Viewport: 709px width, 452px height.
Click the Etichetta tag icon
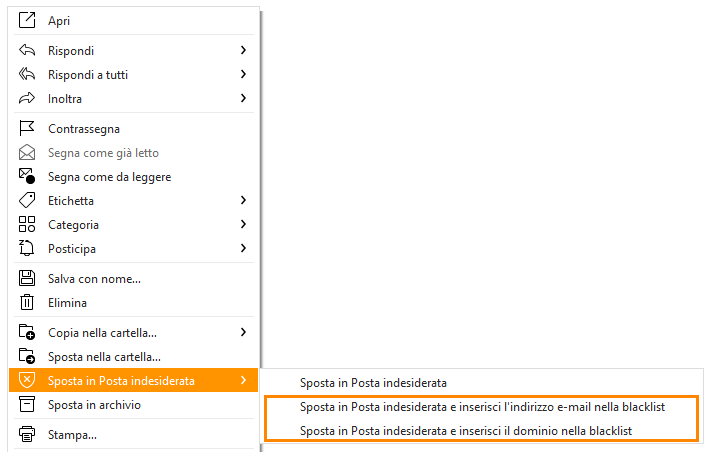[x=27, y=200]
